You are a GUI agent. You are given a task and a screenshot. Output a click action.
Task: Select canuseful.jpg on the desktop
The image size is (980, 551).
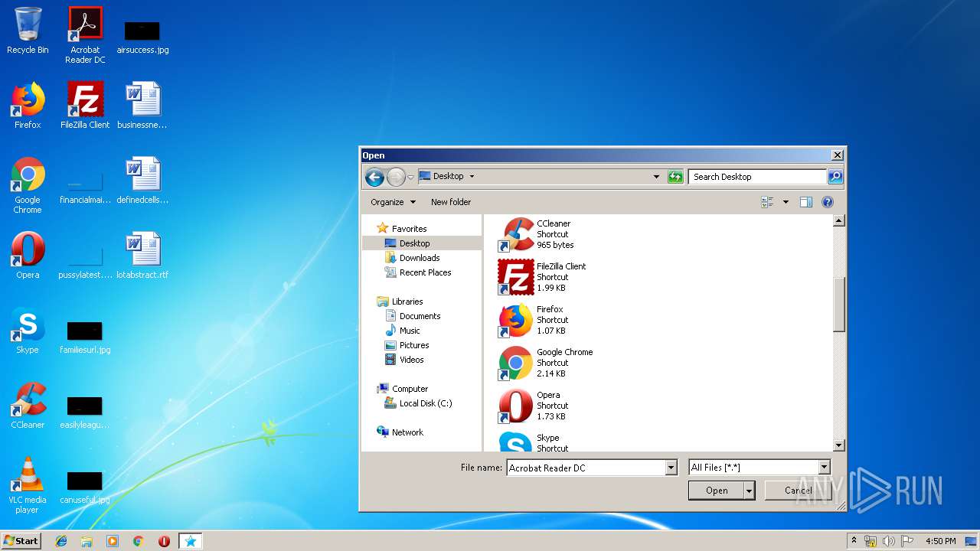point(85,487)
